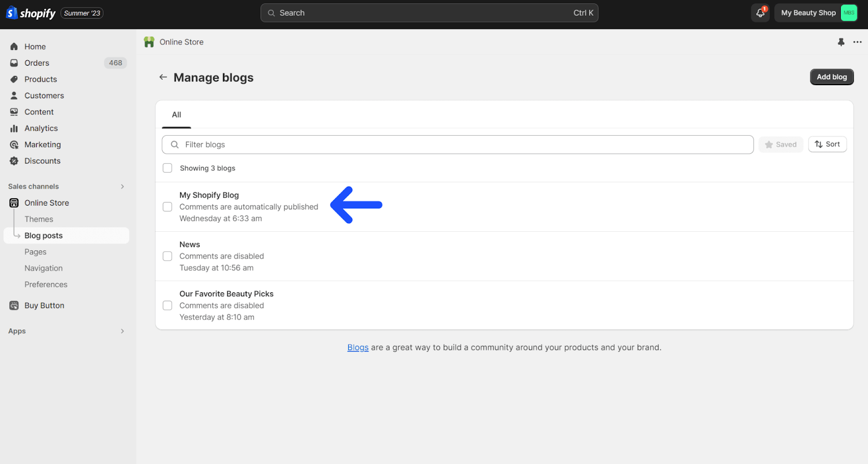This screenshot has width=868, height=464.
Task: Open Themes in sidebar
Action: (39, 219)
